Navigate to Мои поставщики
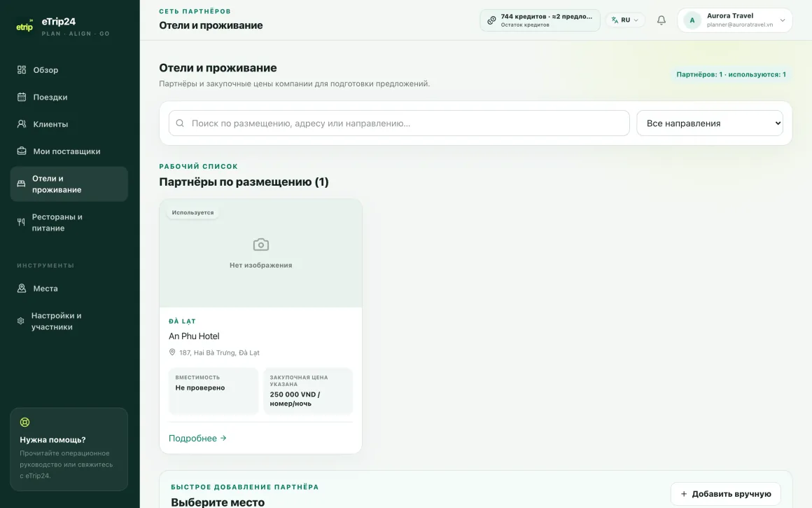The height and width of the screenshot is (508, 812). click(69, 151)
